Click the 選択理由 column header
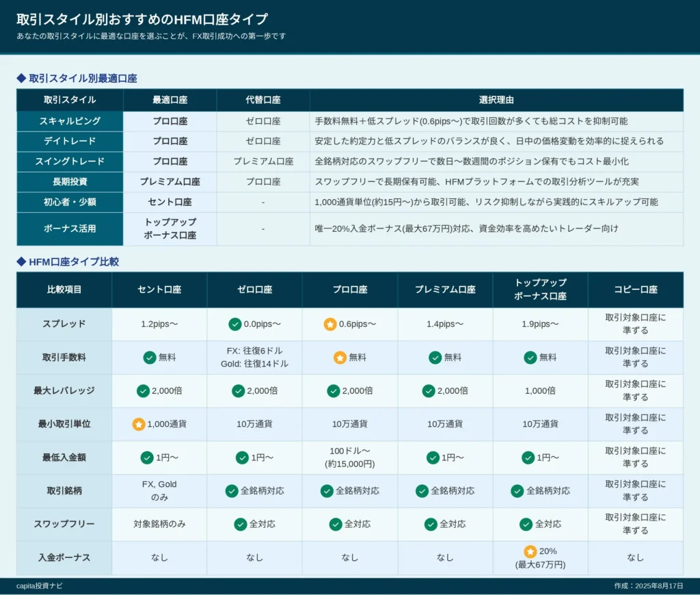This screenshot has width=700, height=595. tap(496, 100)
